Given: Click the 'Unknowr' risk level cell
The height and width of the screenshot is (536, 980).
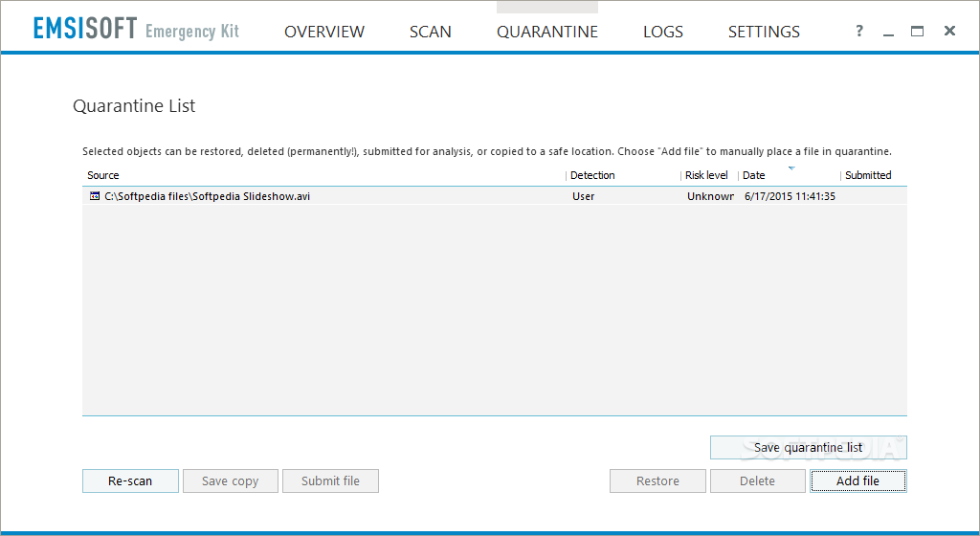Looking at the screenshot, I should coord(710,196).
